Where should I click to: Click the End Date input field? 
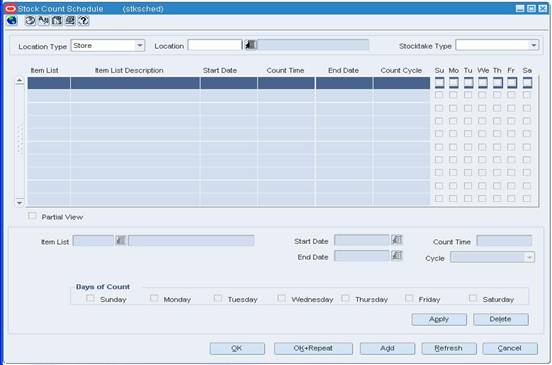[362, 256]
